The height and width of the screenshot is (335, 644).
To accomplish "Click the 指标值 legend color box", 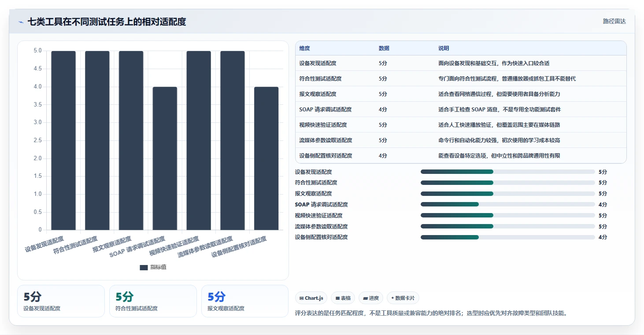I will point(144,267).
